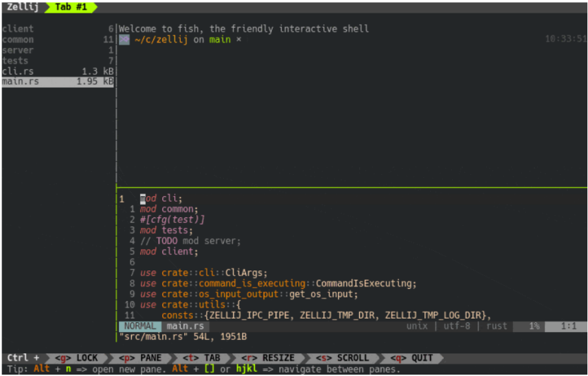Select the highlighted main.rs file entry
The height and width of the screenshot is (376, 588).
click(x=58, y=81)
